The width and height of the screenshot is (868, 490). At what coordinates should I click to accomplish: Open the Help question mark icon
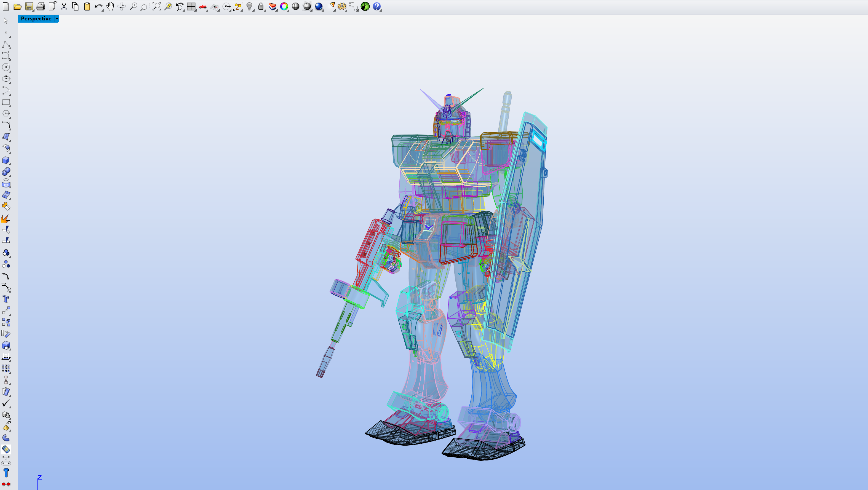tap(377, 6)
